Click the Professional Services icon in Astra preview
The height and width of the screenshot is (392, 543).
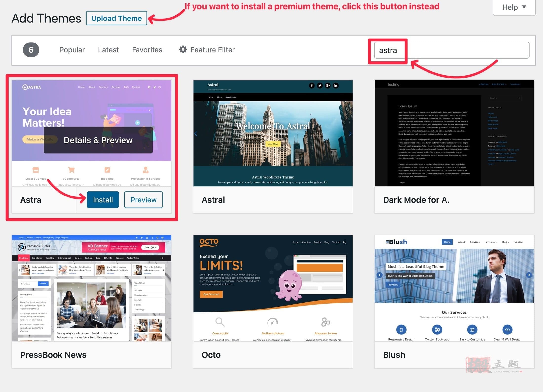(x=146, y=170)
